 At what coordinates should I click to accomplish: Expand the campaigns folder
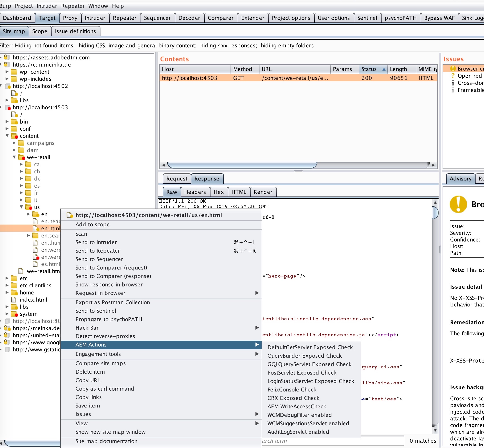coord(14,143)
